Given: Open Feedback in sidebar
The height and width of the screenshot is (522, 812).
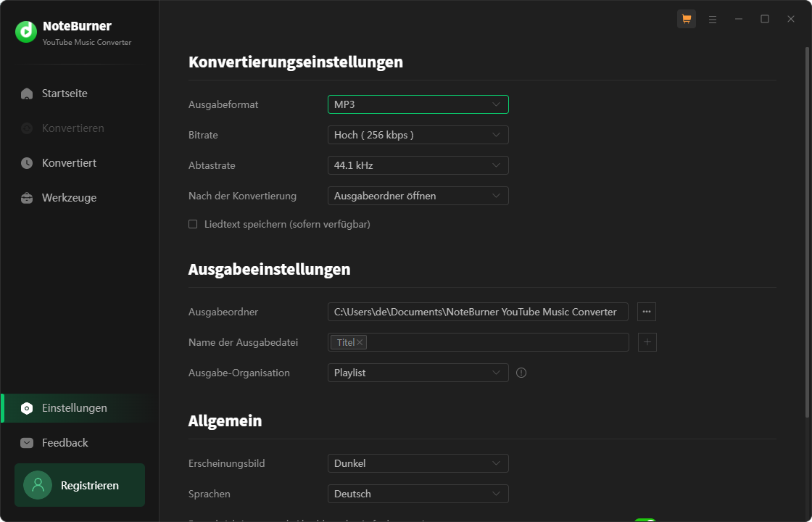Looking at the screenshot, I should tap(79, 443).
